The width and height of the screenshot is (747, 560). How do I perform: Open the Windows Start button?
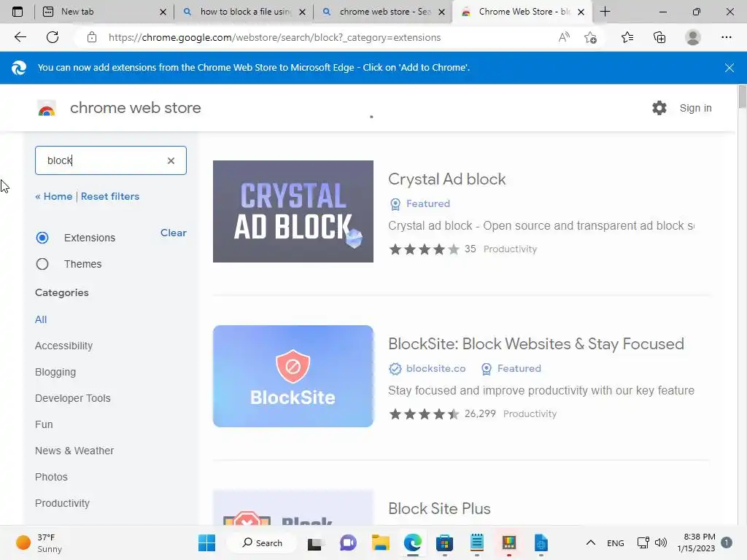pos(206,542)
